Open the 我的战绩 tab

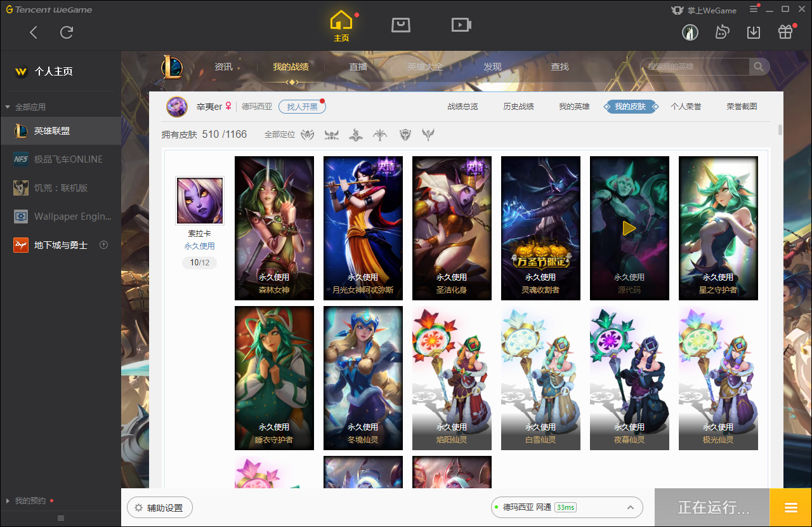(291, 67)
